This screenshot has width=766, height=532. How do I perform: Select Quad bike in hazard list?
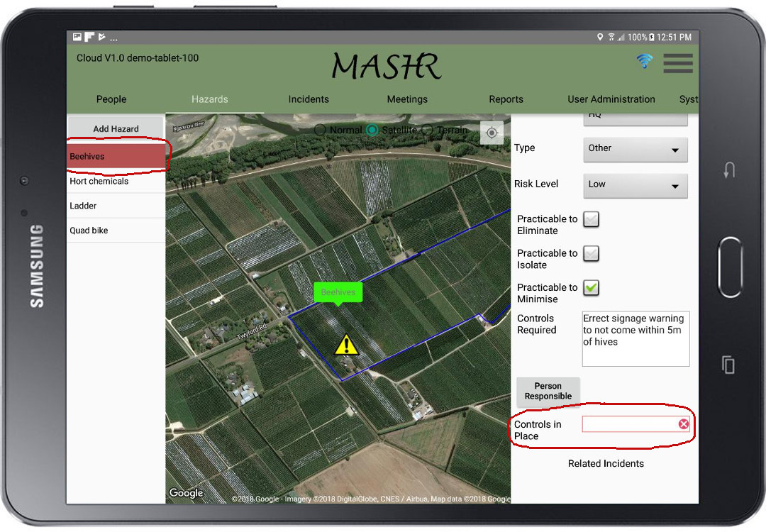click(89, 231)
